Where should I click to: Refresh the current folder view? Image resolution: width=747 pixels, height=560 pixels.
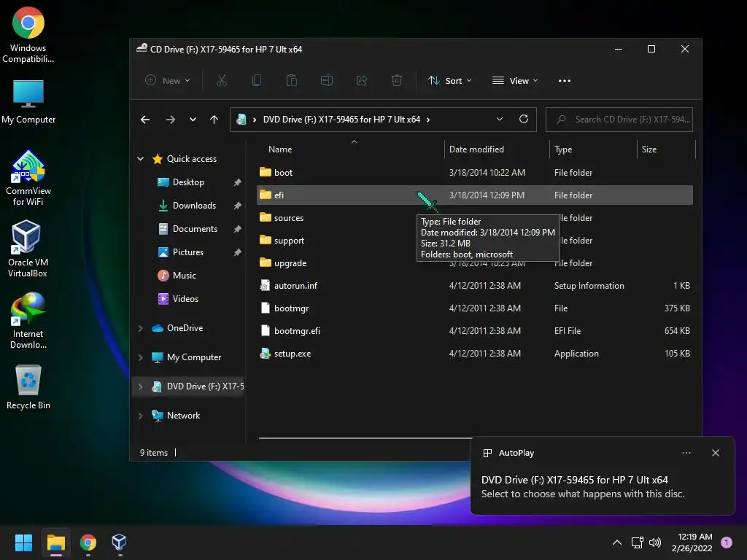pyautogui.click(x=524, y=119)
